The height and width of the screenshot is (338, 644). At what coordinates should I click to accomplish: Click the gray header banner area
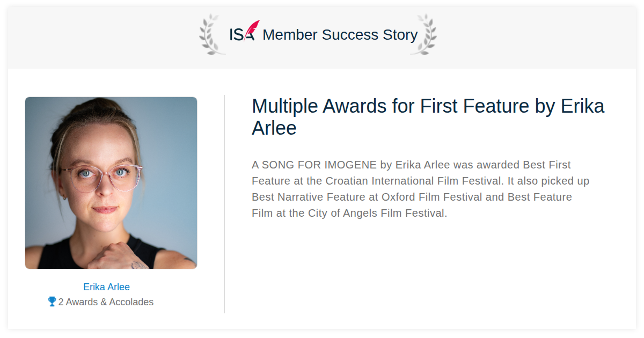click(322, 38)
